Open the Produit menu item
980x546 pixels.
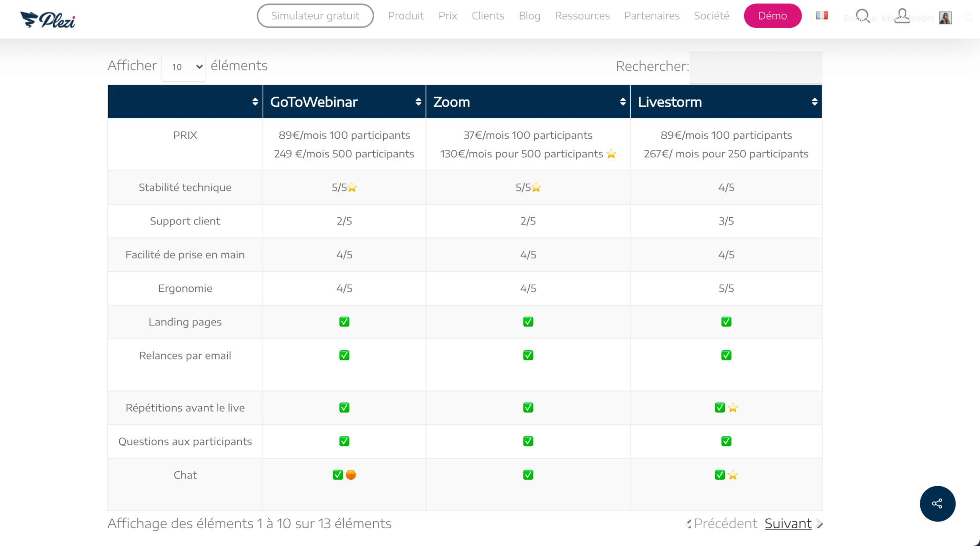pyautogui.click(x=405, y=15)
